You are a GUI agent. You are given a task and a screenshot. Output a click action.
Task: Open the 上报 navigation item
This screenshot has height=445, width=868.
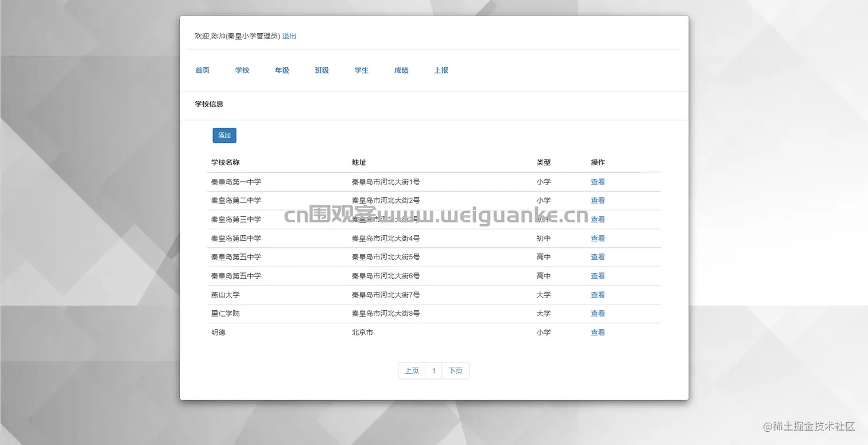click(441, 71)
